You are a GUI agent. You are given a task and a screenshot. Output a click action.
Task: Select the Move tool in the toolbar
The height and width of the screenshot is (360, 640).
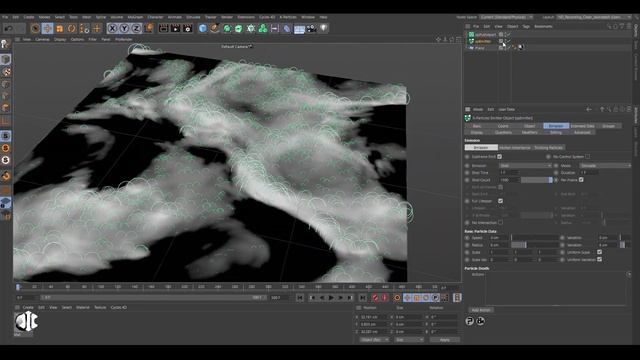[x=47, y=28]
